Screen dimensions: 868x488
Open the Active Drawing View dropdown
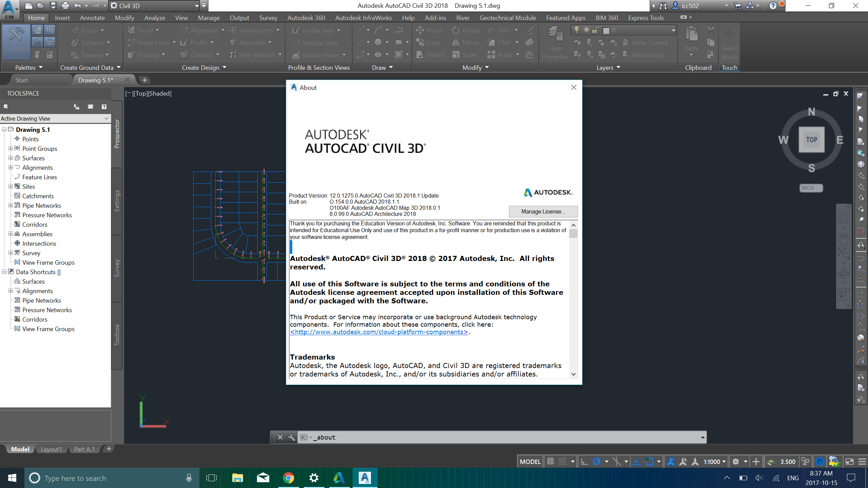[106, 118]
